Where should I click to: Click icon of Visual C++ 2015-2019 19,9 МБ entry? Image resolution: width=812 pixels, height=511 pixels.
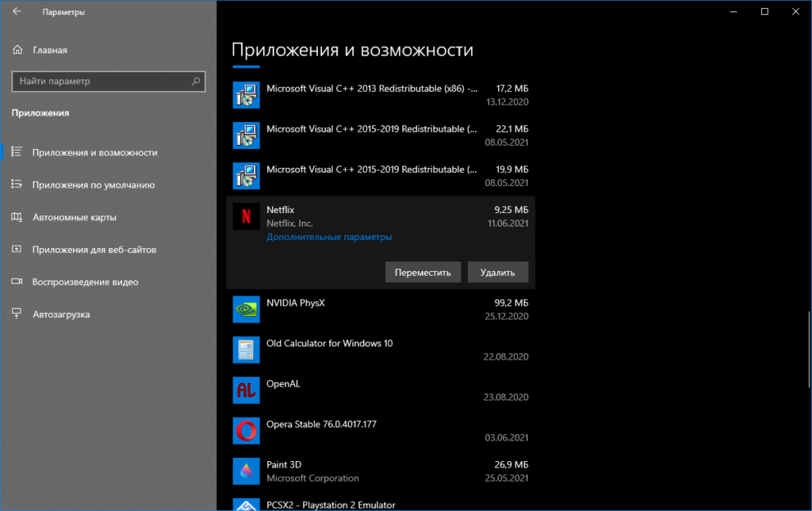click(x=246, y=176)
